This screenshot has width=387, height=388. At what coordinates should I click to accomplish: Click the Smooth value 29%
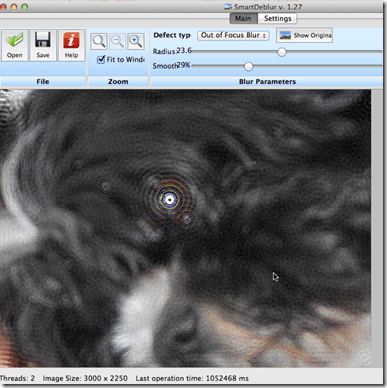(183, 65)
